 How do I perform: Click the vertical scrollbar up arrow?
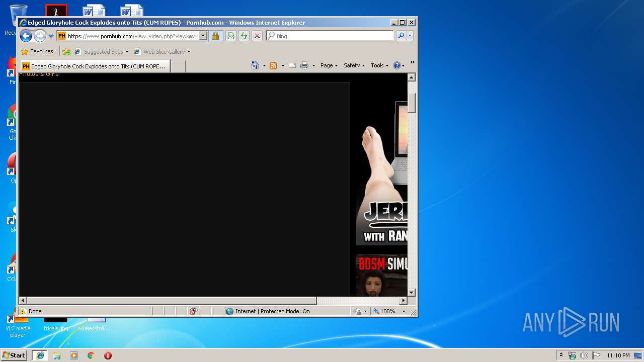(411, 77)
